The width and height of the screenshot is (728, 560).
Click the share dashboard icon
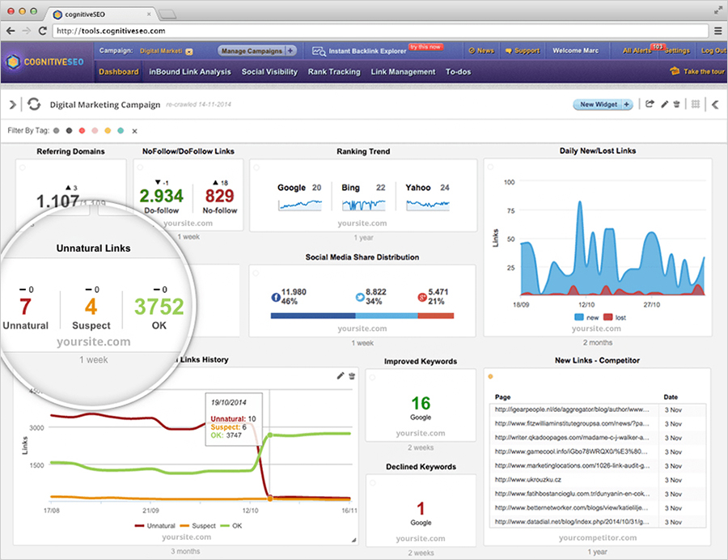click(x=650, y=104)
